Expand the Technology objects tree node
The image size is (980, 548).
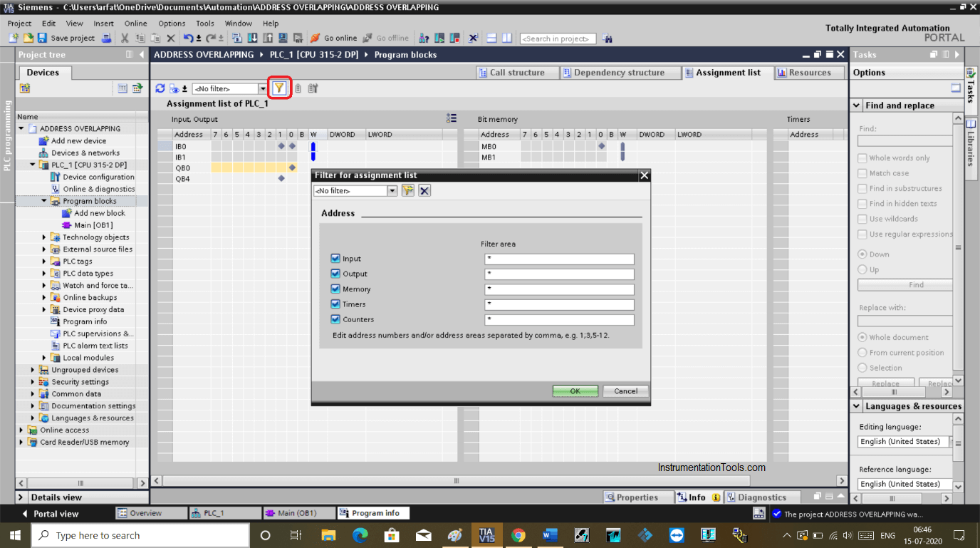point(44,237)
